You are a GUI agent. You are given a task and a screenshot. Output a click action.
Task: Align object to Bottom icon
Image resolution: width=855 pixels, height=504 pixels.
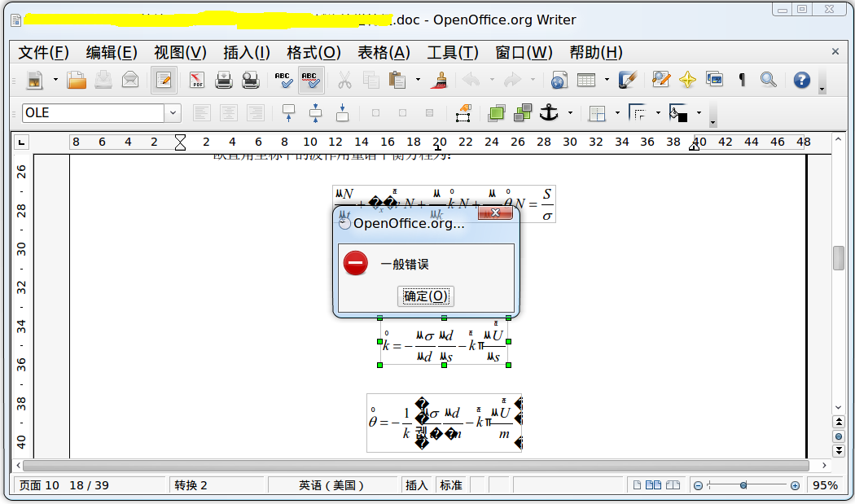[342, 113]
